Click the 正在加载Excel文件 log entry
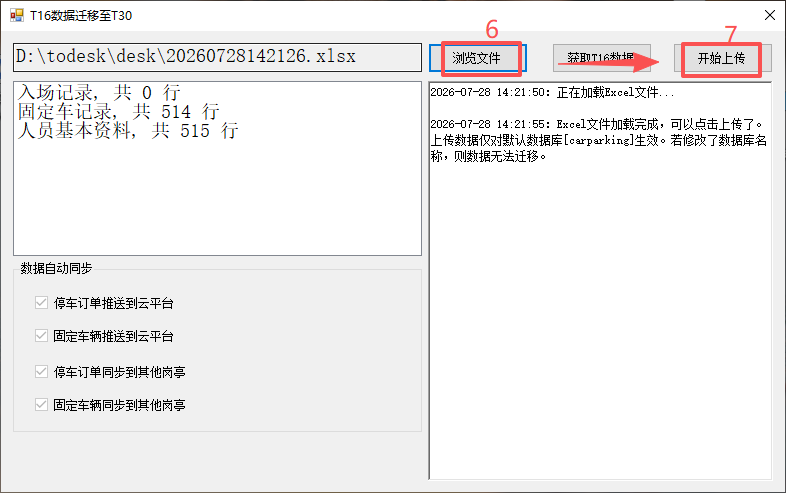786x493 pixels. [552, 92]
